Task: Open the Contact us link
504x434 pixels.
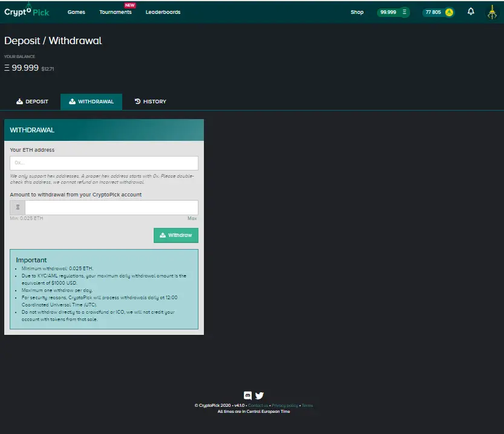Action: (x=258, y=406)
